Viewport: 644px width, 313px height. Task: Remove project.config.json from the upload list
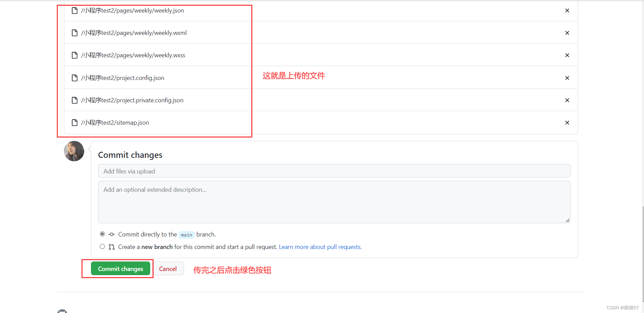[x=567, y=78]
